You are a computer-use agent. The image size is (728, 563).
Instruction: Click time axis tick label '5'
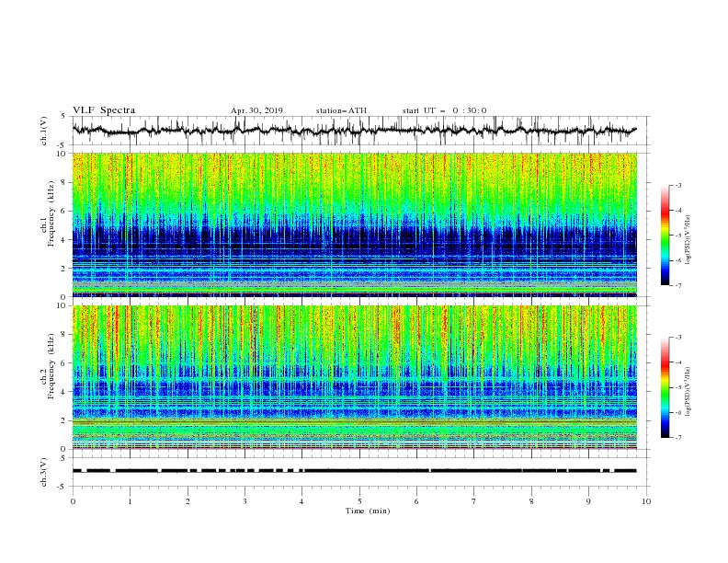click(359, 501)
